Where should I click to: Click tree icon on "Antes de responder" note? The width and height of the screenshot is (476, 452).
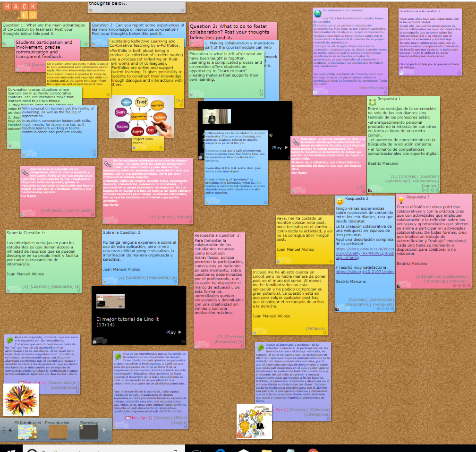9,340
